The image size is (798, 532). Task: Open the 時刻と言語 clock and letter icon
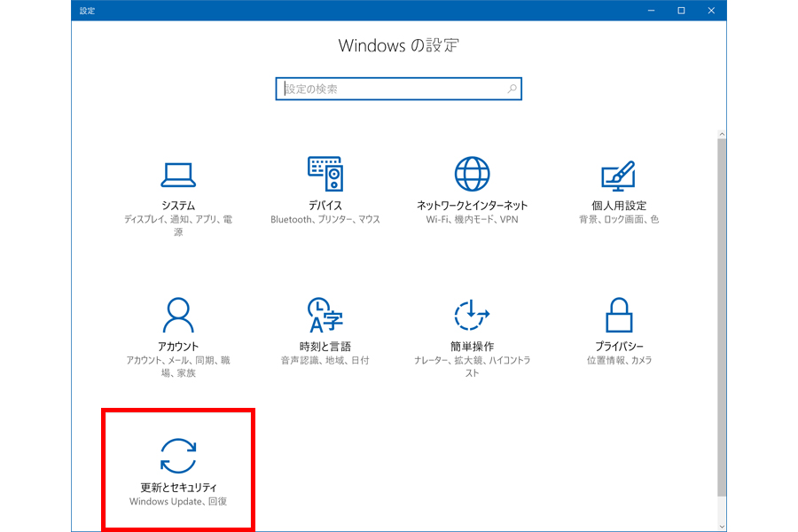325,315
